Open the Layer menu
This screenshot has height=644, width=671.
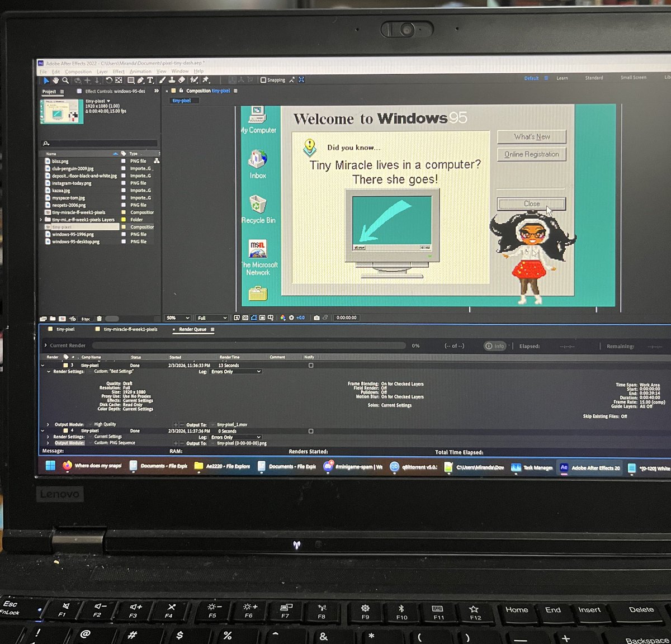pyautogui.click(x=102, y=72)
